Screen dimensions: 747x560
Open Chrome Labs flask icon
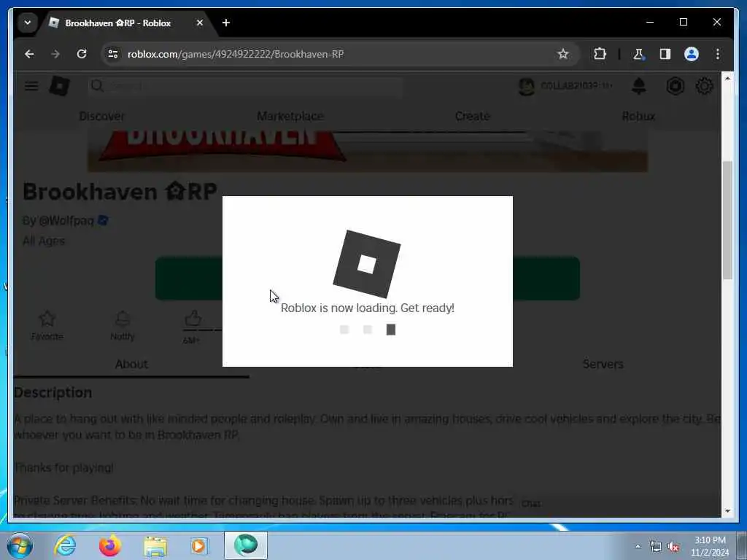coord(638,54)
